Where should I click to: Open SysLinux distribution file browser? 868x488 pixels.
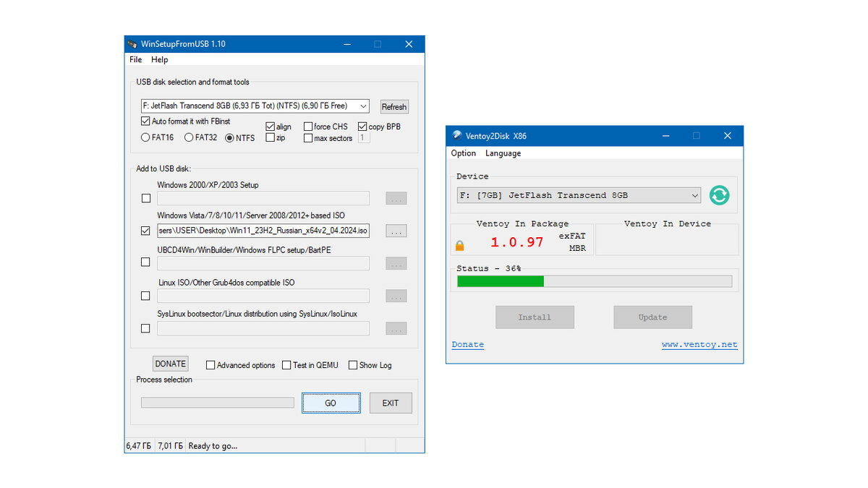click(396, 328)
